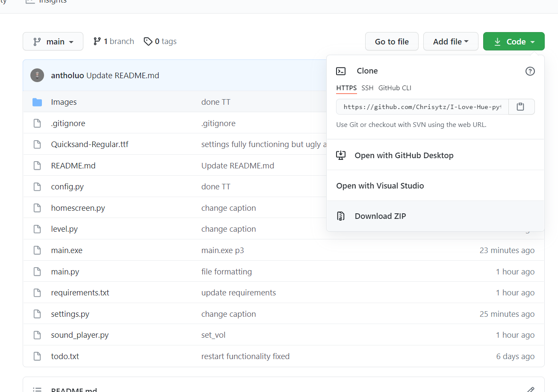Click the file icon beside main.exe
This screenshot has height=392, width=558.
pyautogui.click(x=37, y=250)
